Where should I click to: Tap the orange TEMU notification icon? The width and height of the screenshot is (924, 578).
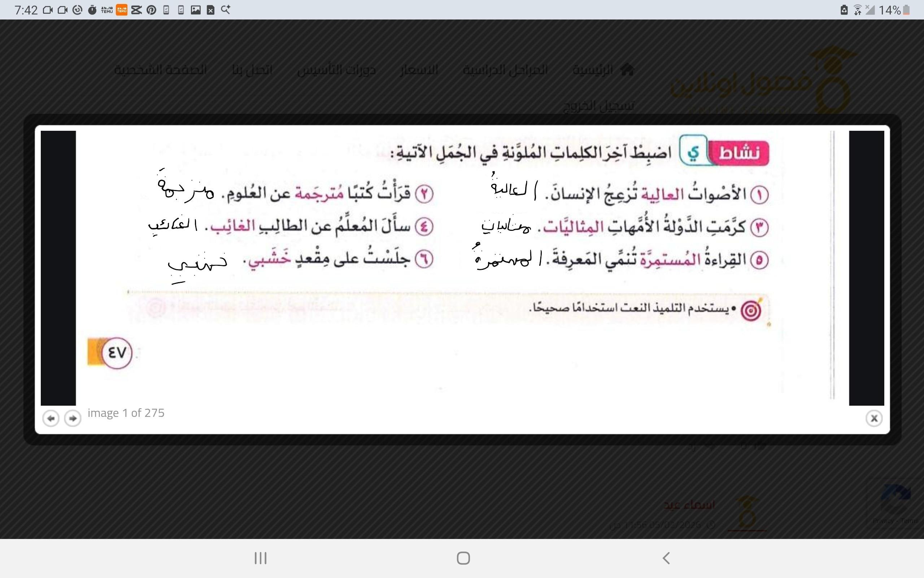pyautogui.click(x=121, y=9)
